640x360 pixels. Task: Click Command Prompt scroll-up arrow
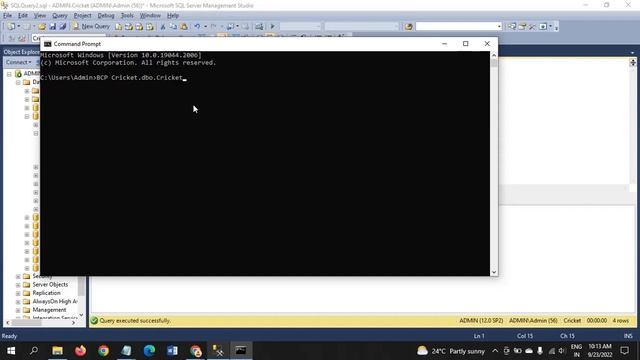pyautogui.click(x=494, y=55)
